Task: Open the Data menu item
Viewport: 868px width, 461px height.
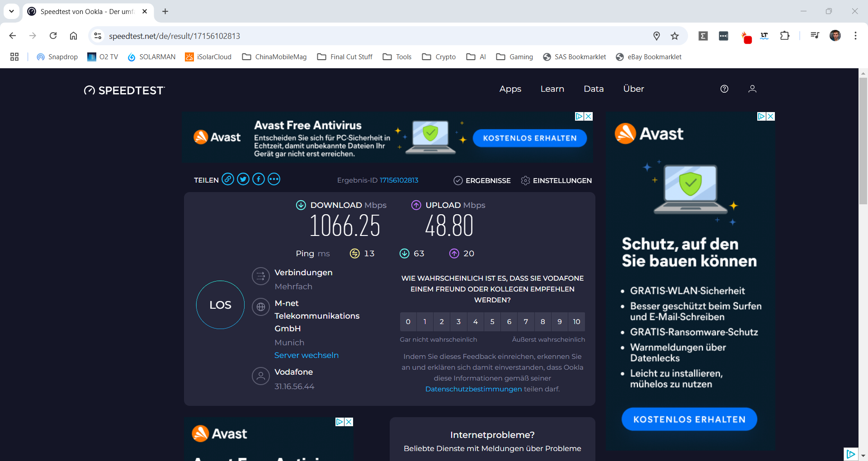Action: coord(594,89)
